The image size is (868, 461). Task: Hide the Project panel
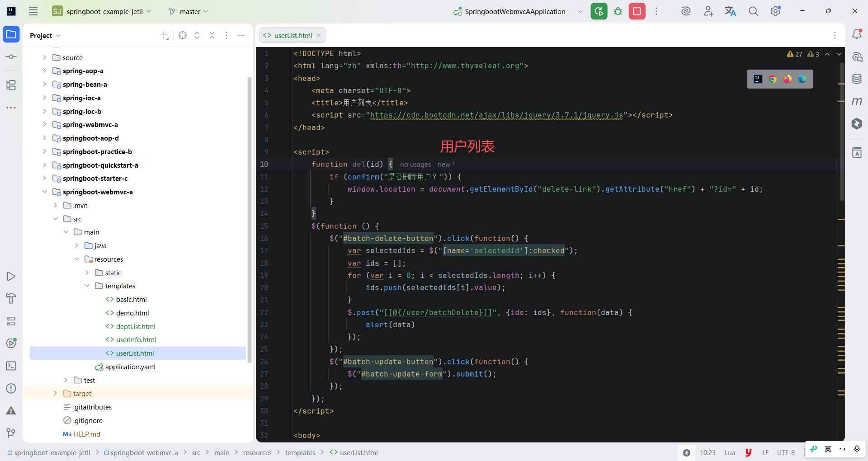[241, 35]
